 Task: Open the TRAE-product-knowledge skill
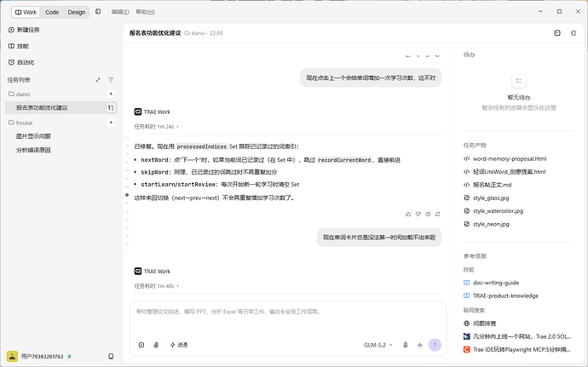coord(501,295)
